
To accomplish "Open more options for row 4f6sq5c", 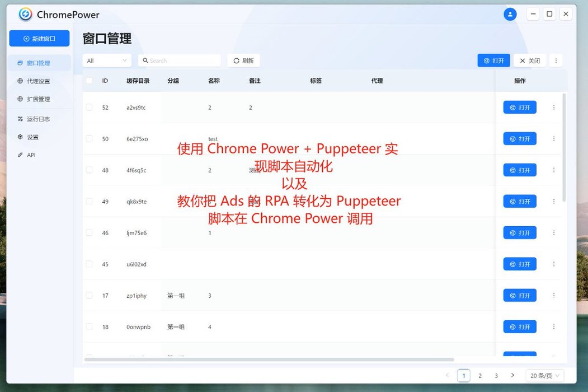I will point(553,170).
